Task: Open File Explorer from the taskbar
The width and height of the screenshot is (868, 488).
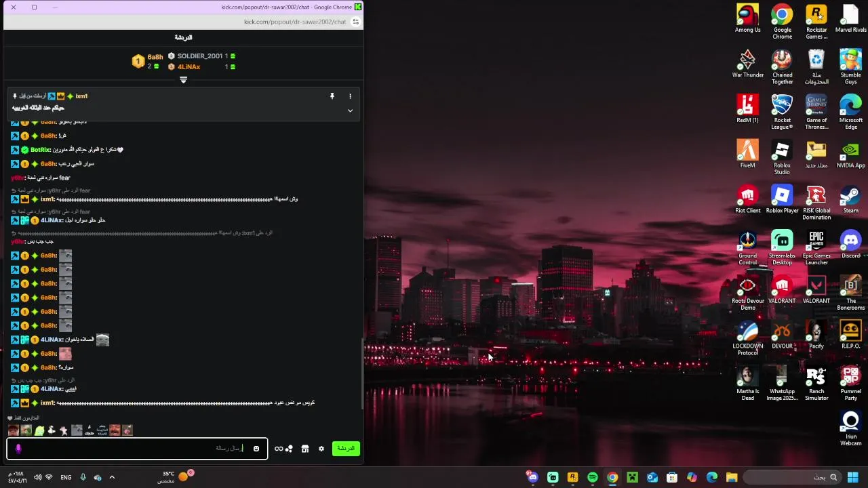Action: click(732, 477)
